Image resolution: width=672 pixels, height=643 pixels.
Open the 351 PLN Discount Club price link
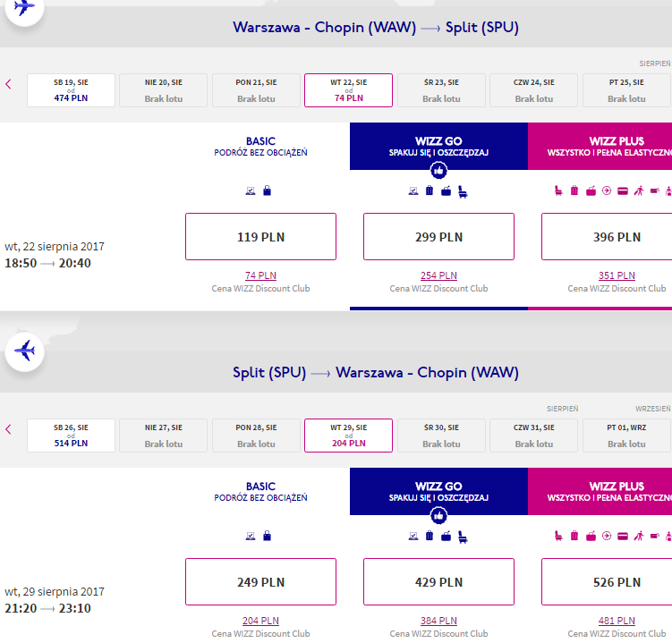617,275
